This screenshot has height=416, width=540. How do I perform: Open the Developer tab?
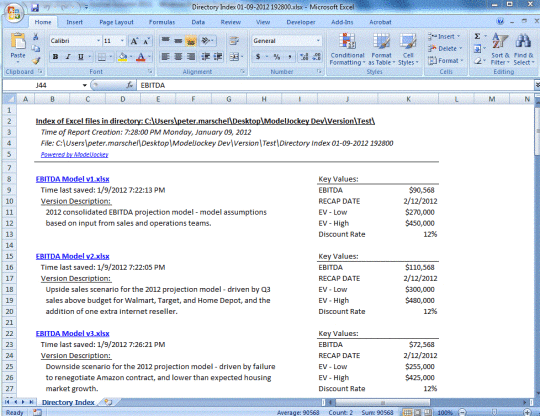point(301,22)
